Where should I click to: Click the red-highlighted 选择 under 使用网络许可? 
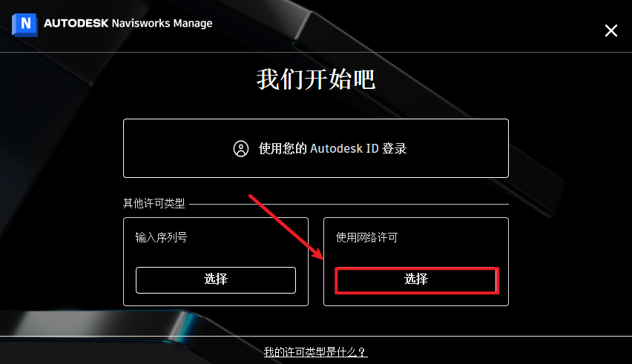pyautogui.click(x=416, y=280)
